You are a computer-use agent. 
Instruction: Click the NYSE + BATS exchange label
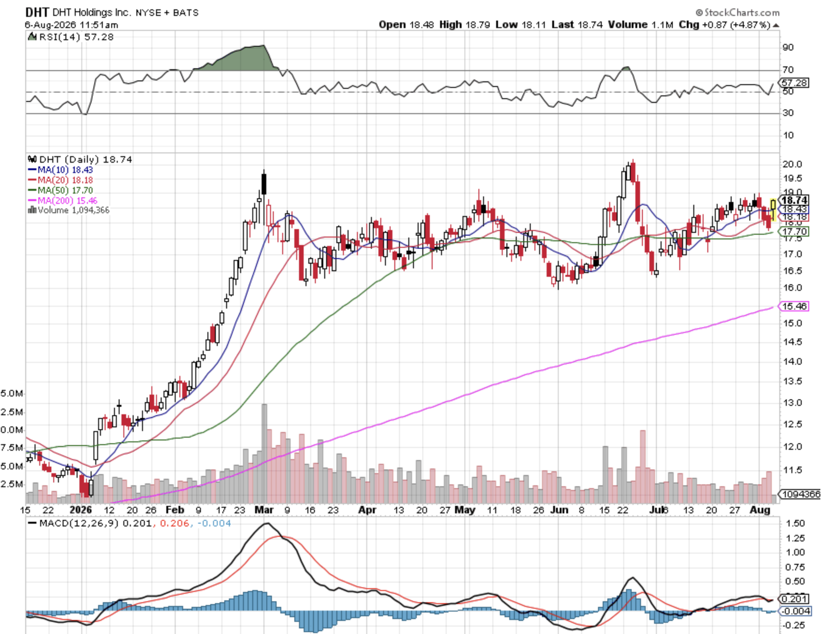click(167, 13)
